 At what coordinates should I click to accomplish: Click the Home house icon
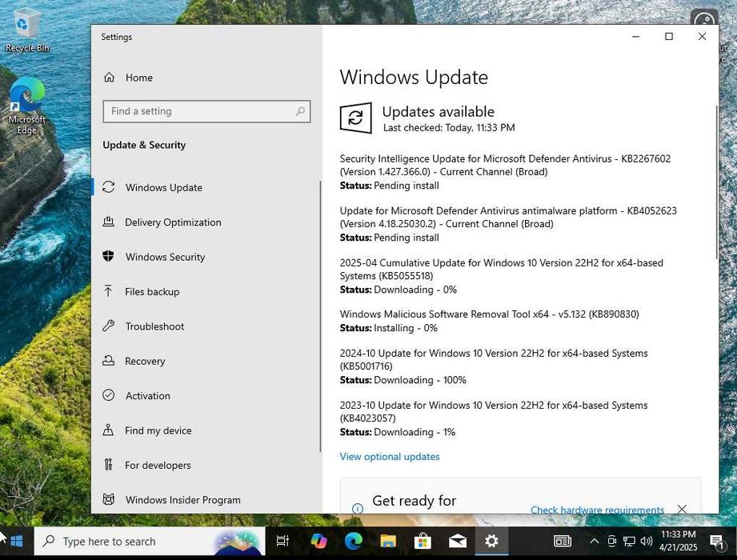(109, 78)
